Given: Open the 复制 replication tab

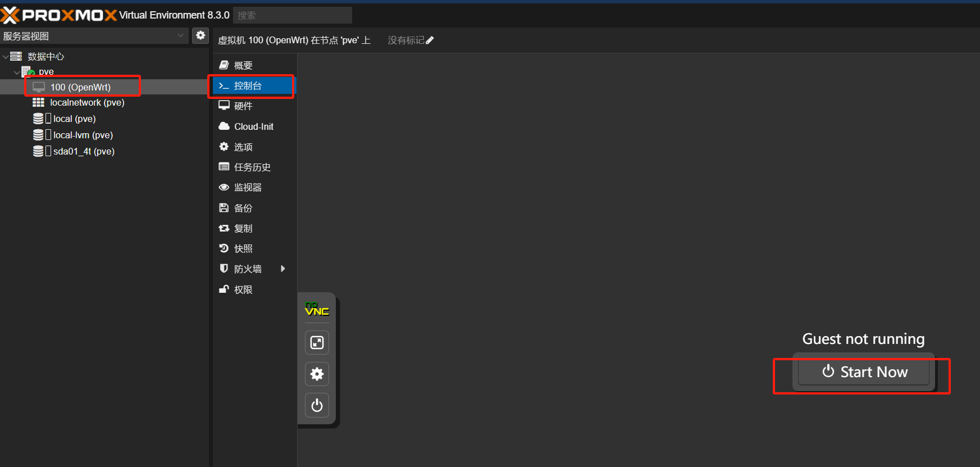Looking at the screenshot, I should point(254,228).
